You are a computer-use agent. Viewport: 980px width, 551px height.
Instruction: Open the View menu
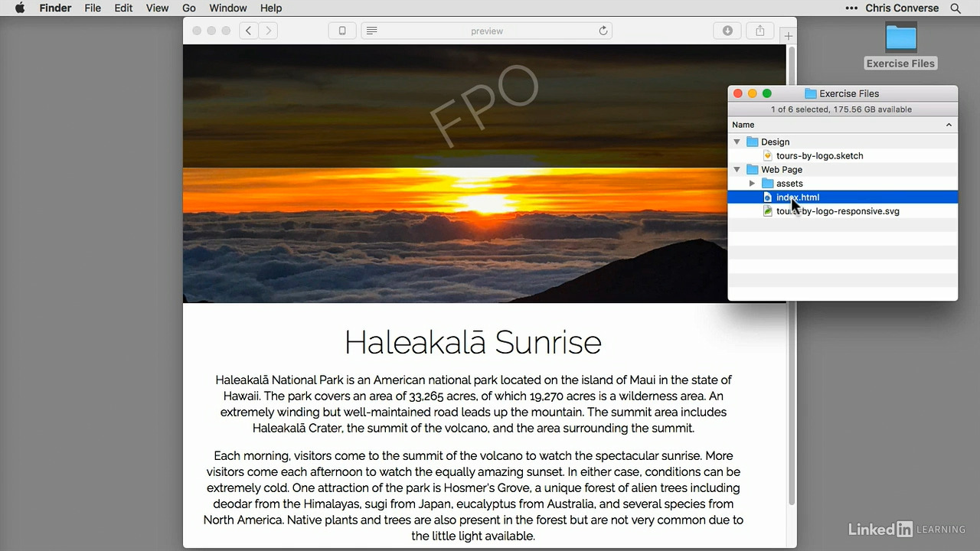click(x=157, y=8)
